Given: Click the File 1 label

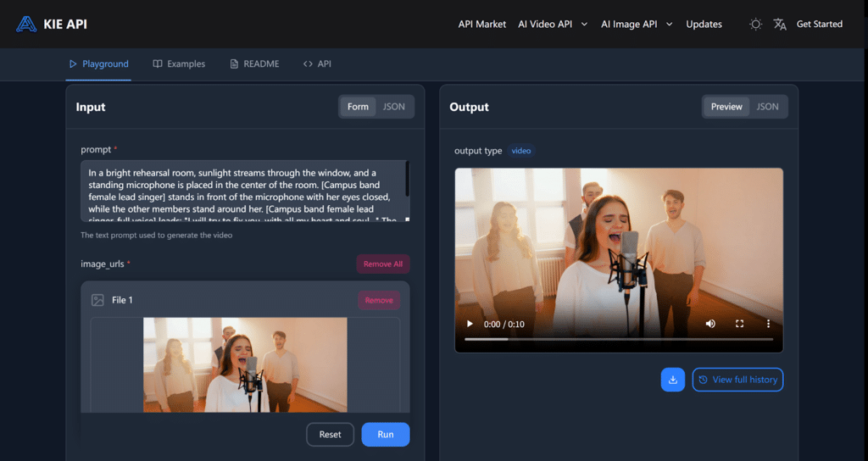Looking at the screenshot, I should pyautogui.click(x=122, y=300).
